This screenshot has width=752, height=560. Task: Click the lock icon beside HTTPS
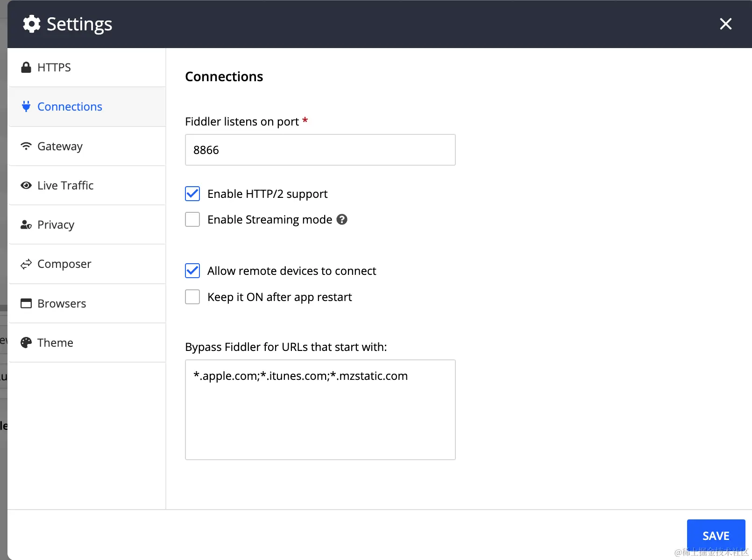point(26,68)
